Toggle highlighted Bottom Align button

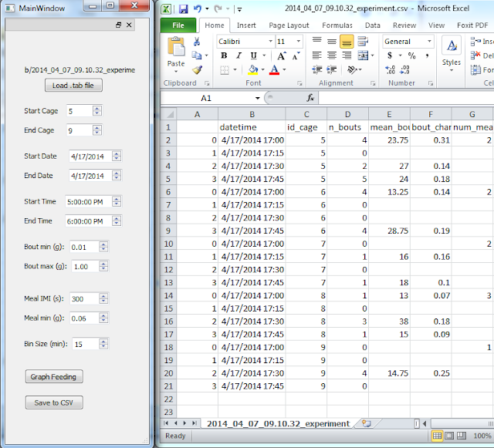pyautogui.click(x=347, y=42)
